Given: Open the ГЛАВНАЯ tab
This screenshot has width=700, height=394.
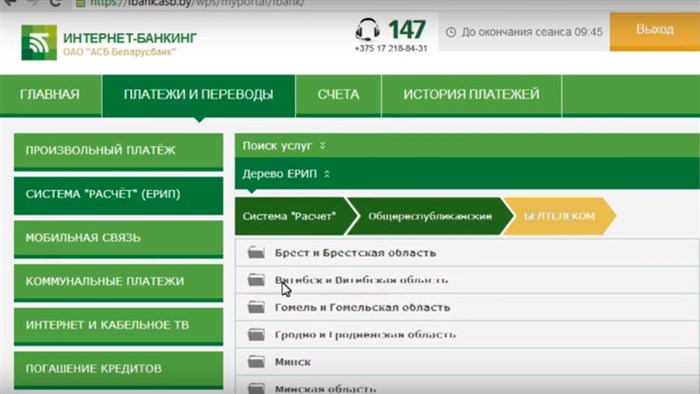Looking at the screenshot, I should [x=50, y=95].
